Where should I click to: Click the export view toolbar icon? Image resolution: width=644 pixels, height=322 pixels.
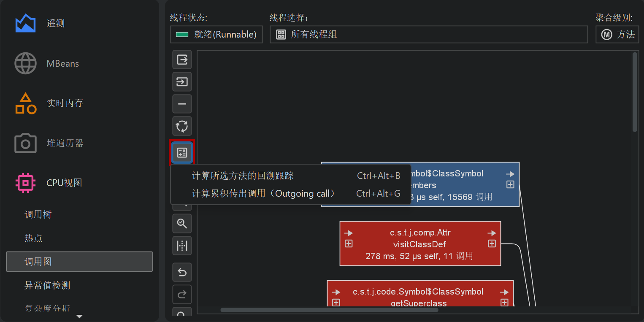click(x=182, y=60)
